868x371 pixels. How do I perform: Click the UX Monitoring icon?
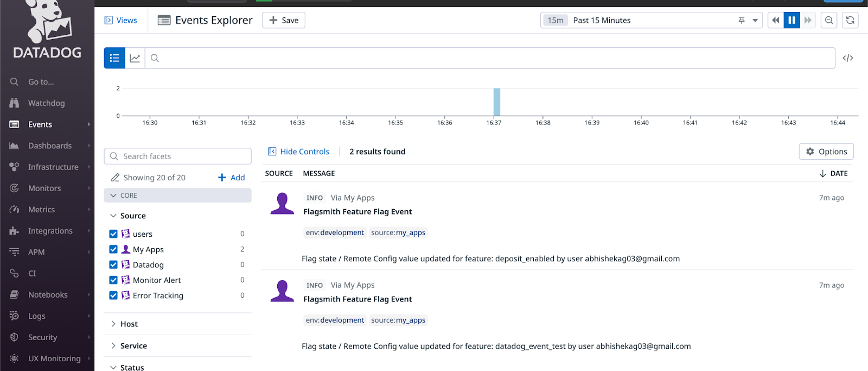pyautogui.click(x=14, y=359)
